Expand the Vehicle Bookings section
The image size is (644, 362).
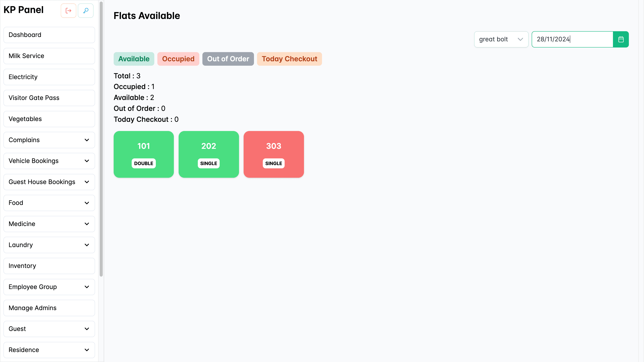coord(49,161)
